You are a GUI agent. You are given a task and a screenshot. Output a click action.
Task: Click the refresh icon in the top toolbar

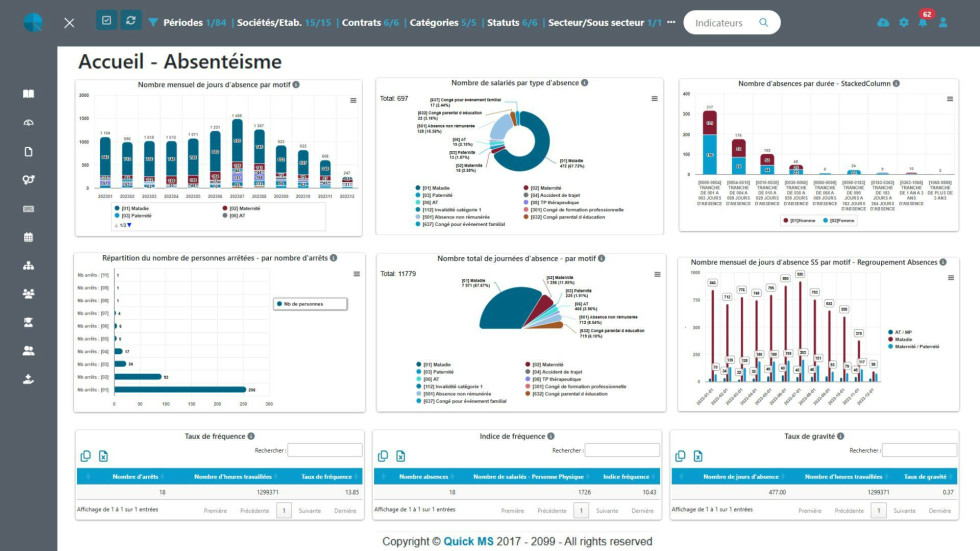tap(130, 21)
